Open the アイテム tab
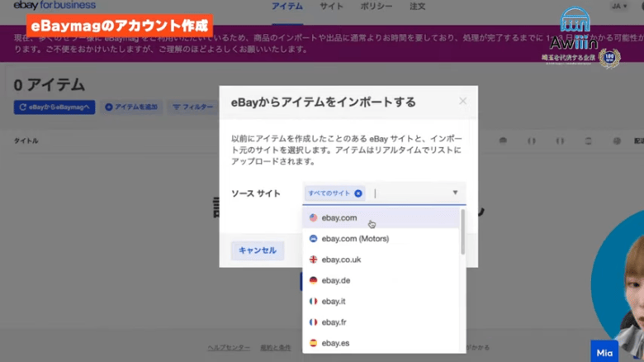 click(287, 7)
